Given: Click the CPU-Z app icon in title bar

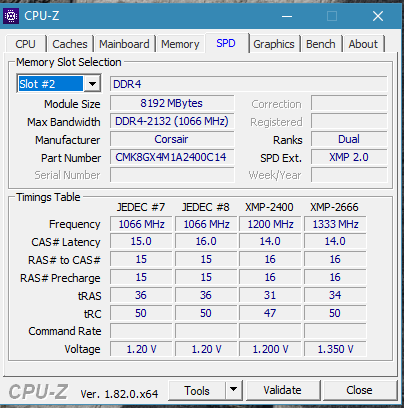Looking at the screenshot, I should click(x=11, y=16).
